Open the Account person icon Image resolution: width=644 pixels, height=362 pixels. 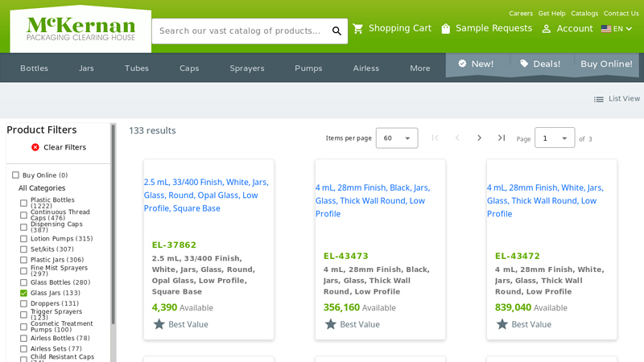pyautogui.click(x=547, y=29)
